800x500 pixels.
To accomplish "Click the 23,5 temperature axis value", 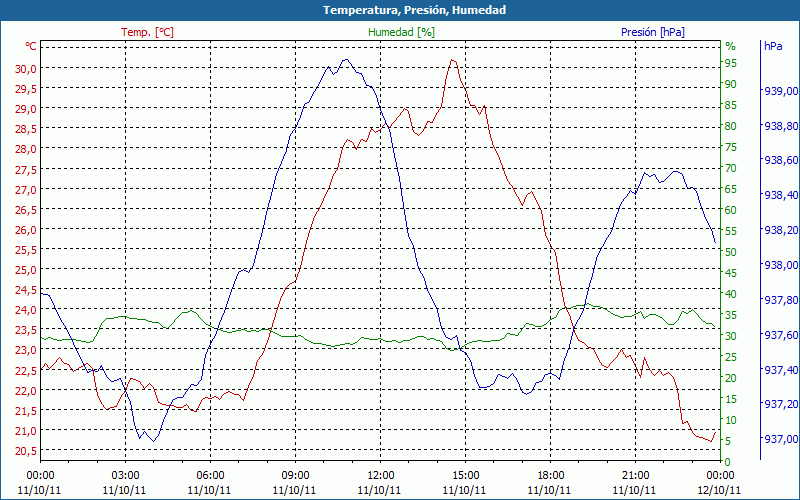I will point(26,330).
